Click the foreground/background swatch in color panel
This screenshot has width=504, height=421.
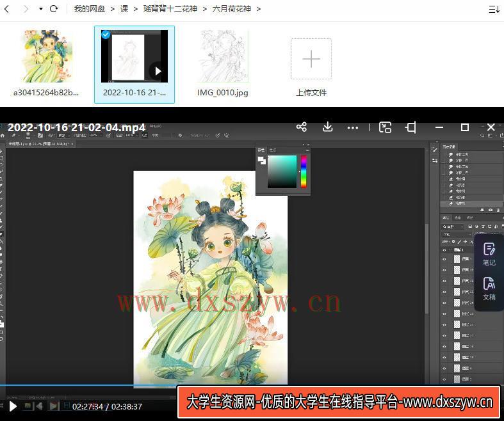(x=262, y=160)
